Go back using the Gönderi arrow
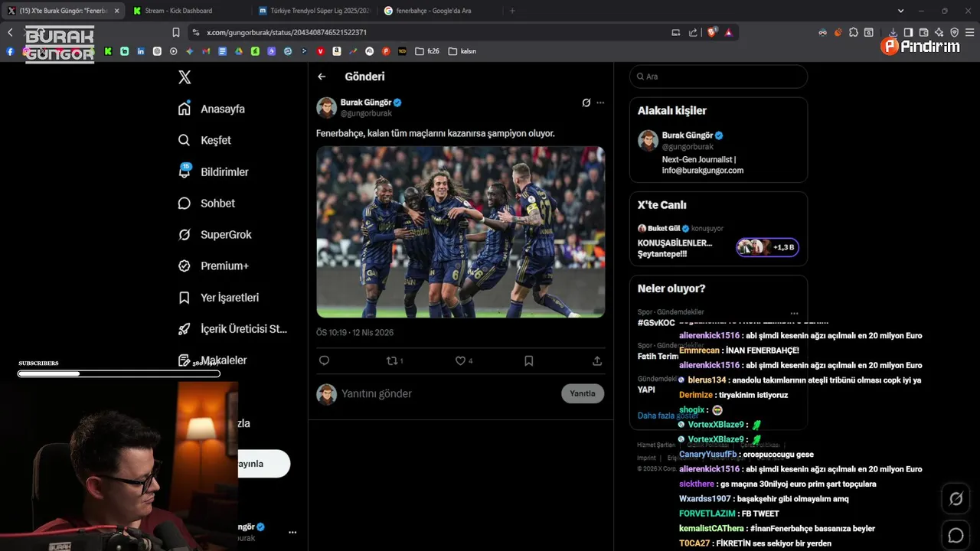Image resolution: width=980 pixels, height=551 pixels. coord(322,77)
